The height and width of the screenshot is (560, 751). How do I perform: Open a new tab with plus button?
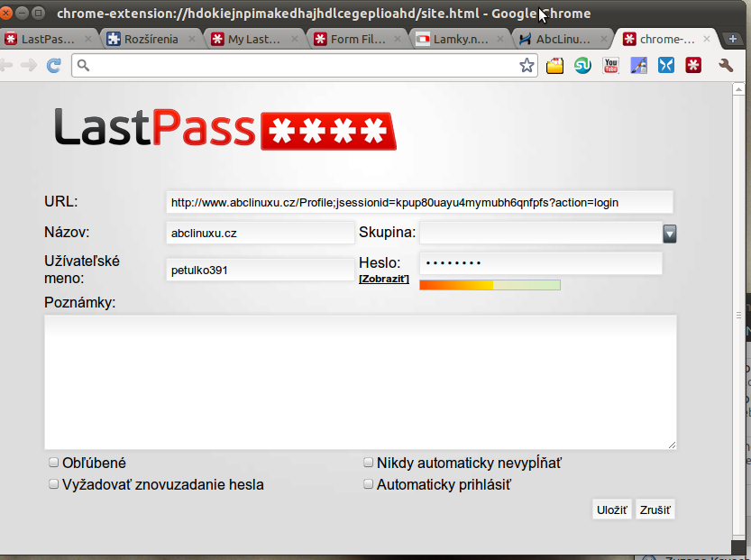732,40
